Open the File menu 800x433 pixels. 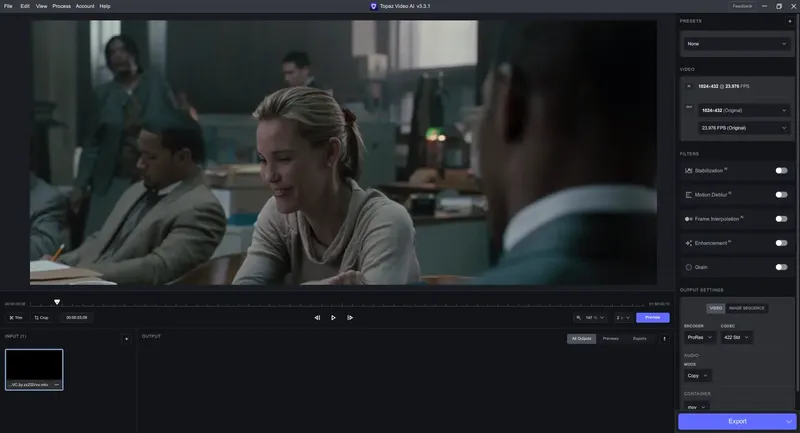click(8, 6)
